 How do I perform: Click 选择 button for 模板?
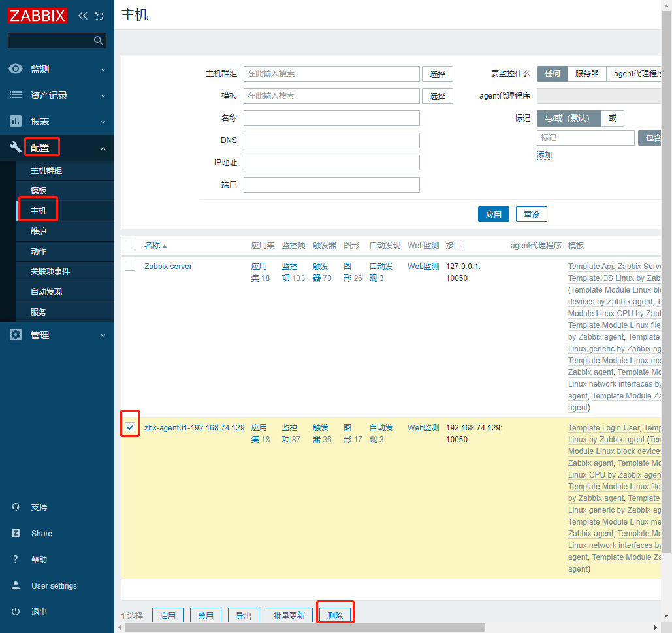(x=437, y=96)
